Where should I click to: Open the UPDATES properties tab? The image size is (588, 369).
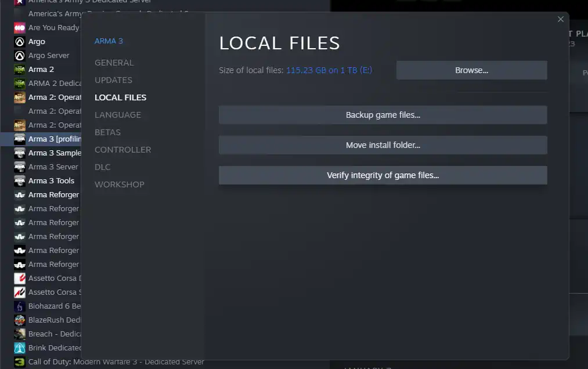tap(113, 80)
